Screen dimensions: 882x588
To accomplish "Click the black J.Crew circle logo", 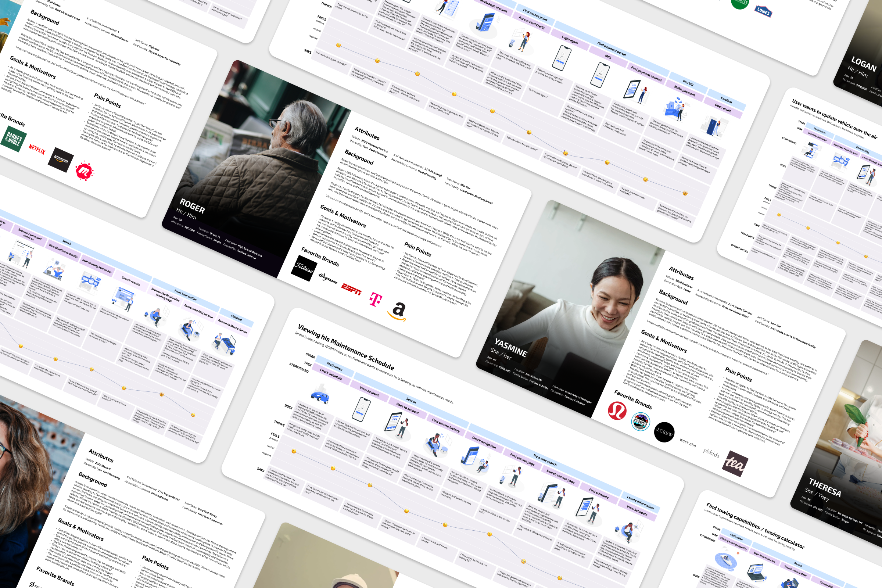I will [664, 432].
